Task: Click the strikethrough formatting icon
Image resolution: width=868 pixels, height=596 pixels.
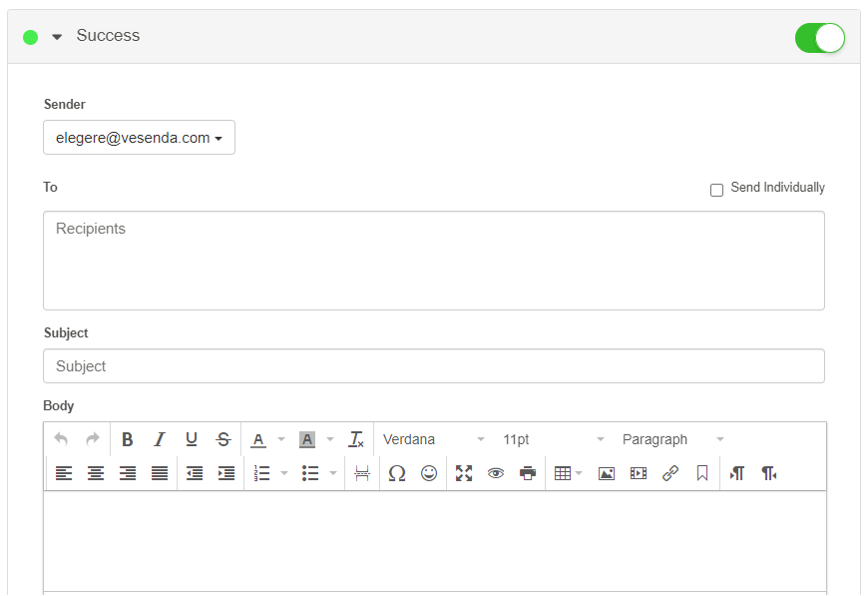Action: click(223, 439)
